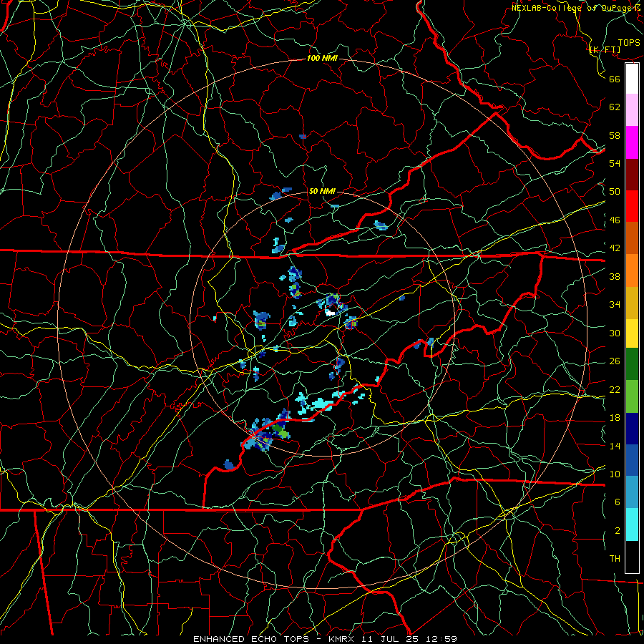Click the black TH threshold legend segment
The height and width of the screenshot is (644, 644).
(632, 557)
